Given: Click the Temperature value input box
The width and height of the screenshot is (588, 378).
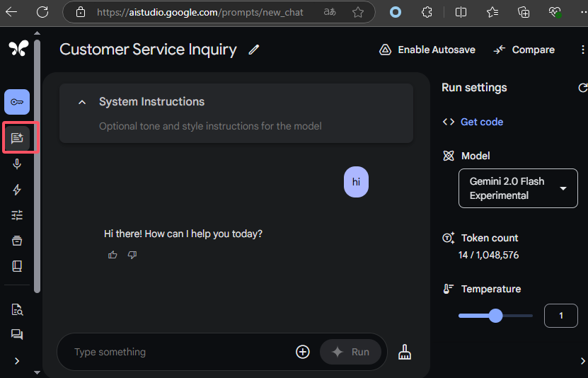Looking at the screenshot, I should click(560, 316).
